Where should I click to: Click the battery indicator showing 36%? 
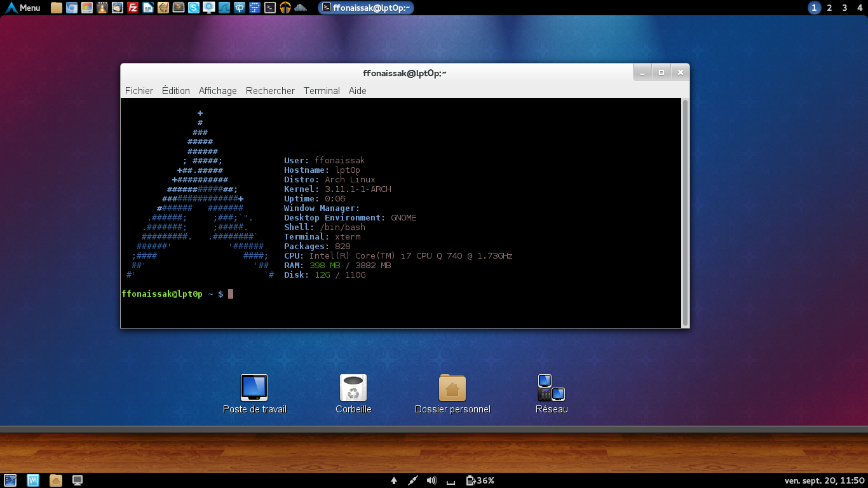click(x=480, y=480)
